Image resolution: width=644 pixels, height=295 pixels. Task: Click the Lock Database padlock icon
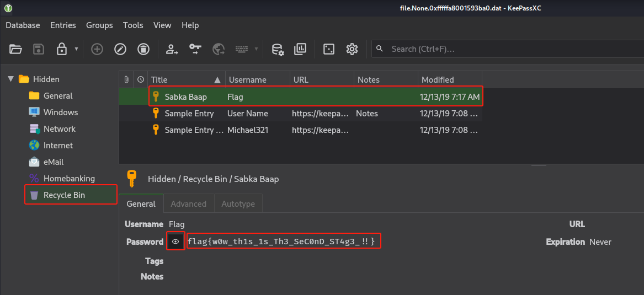pyautogui.click(x=62, y=49)
